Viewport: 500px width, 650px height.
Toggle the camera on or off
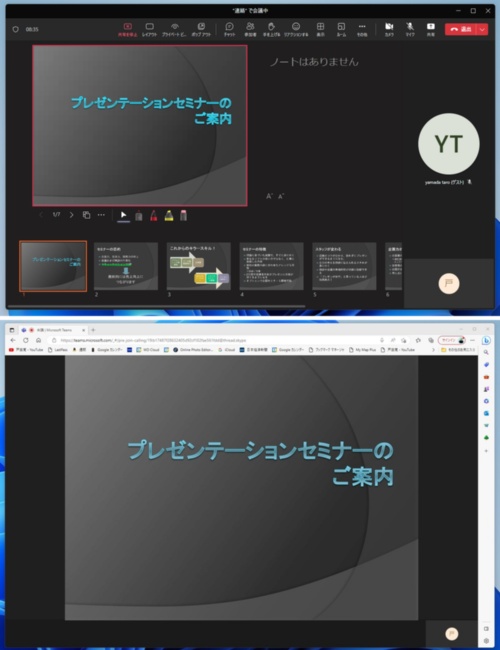tap(389, 29)
